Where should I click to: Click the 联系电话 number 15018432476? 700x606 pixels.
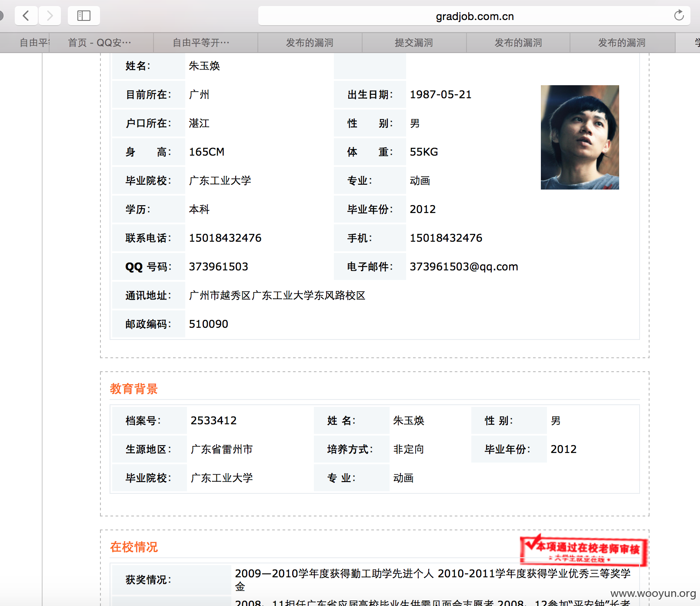click(x=225, y=238)
